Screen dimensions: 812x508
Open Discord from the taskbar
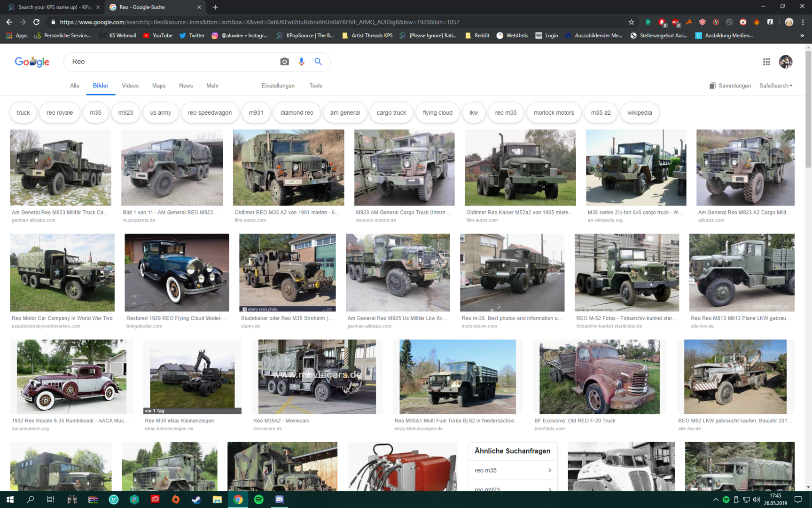point(279,500)
